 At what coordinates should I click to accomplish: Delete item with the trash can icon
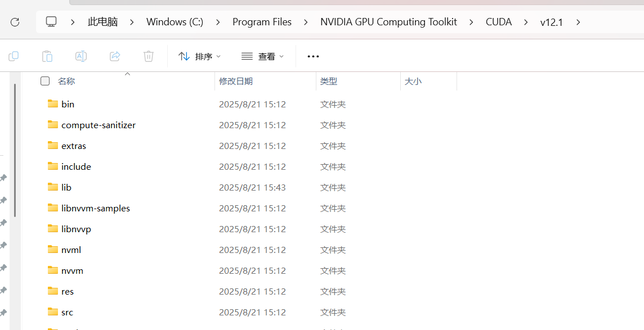[x=148, y=56]
